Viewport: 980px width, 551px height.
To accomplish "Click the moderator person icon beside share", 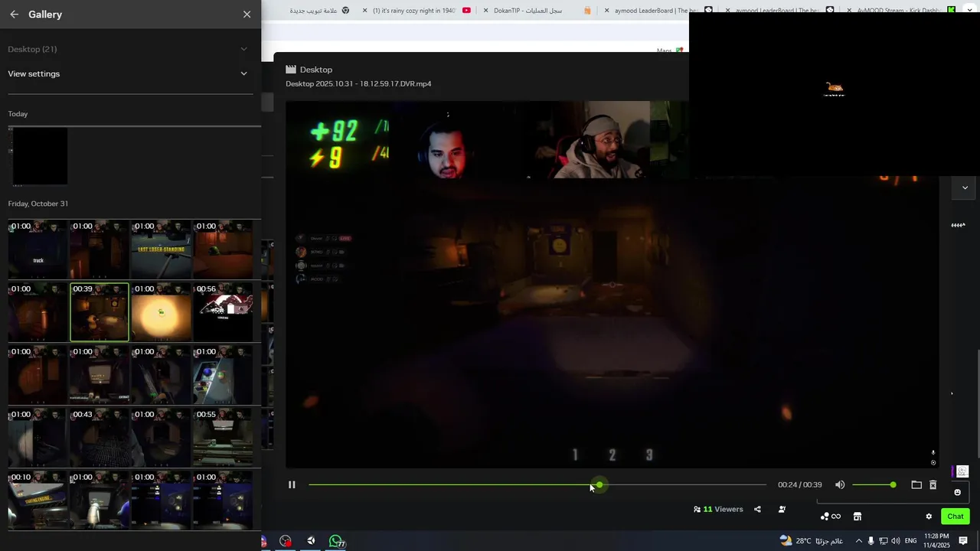I will click(x=782, y=509).
